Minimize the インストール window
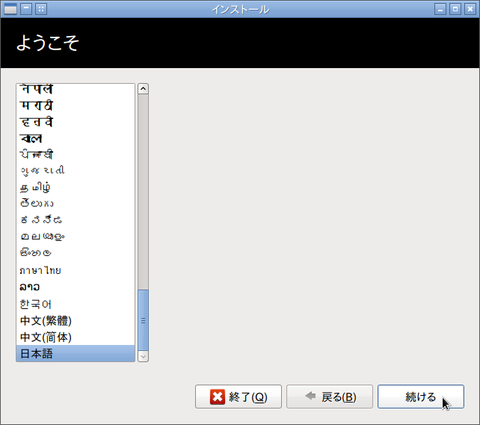Image resolution: width=480 pixels, height=425 pixels. (440, 9)
